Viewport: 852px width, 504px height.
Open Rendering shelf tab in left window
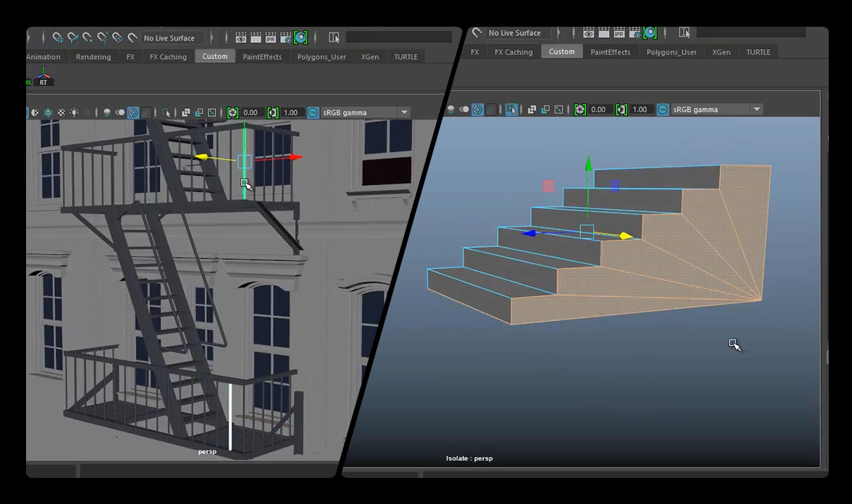[93, 57]
